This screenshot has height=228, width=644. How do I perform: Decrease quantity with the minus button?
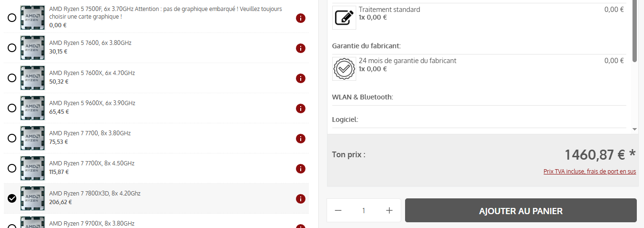[339, 211]
